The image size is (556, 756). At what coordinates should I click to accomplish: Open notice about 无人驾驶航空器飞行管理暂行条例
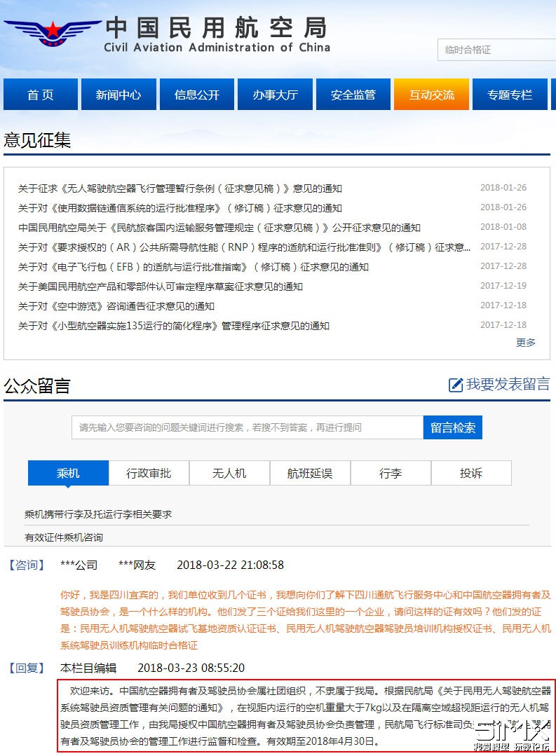tap(180, 188)
